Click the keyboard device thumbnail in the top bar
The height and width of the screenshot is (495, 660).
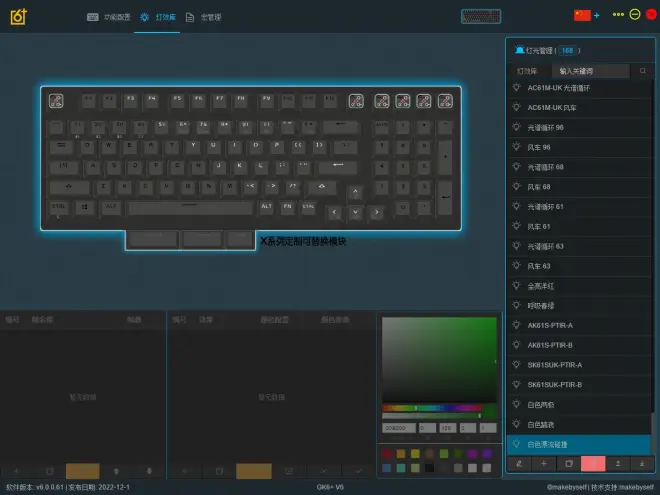(x=480, y=16)
